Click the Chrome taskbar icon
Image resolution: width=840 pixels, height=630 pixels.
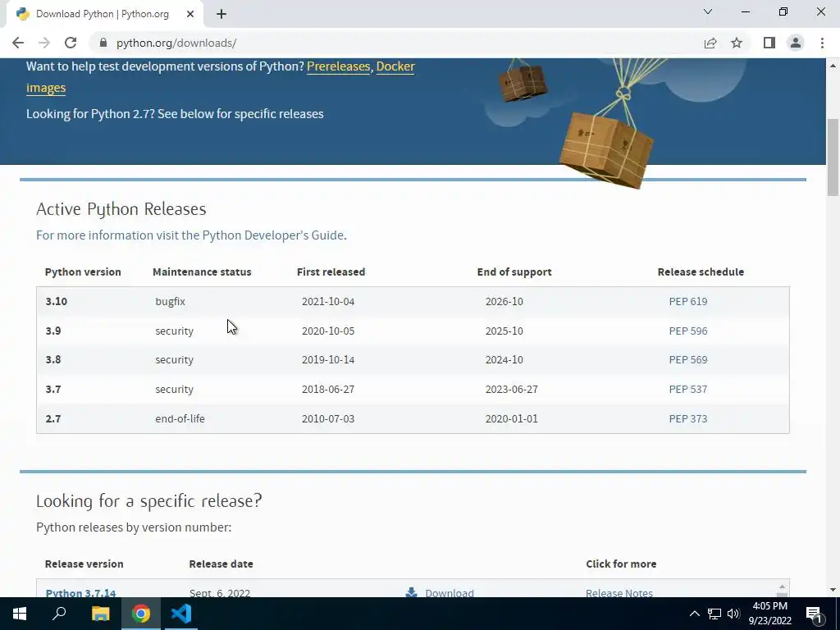click(141, 614)
